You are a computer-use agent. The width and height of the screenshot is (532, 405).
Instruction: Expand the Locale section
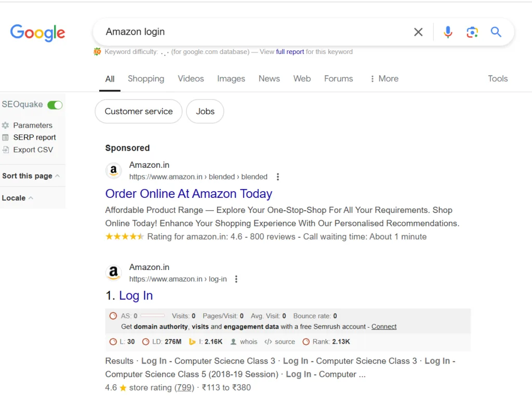point(18,198)
